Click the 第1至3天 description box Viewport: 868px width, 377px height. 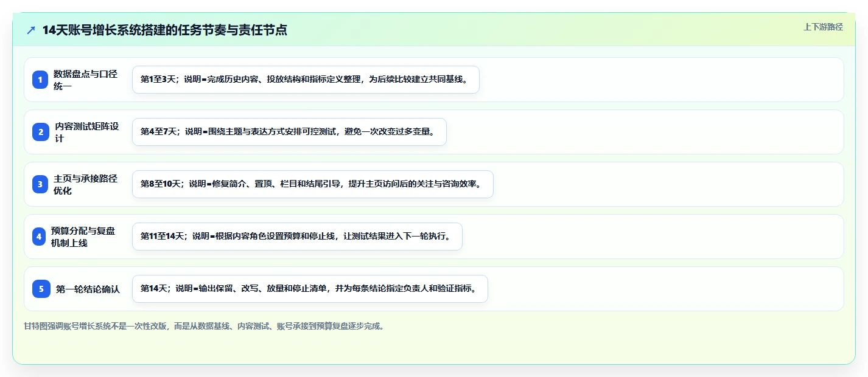point(306,80)
